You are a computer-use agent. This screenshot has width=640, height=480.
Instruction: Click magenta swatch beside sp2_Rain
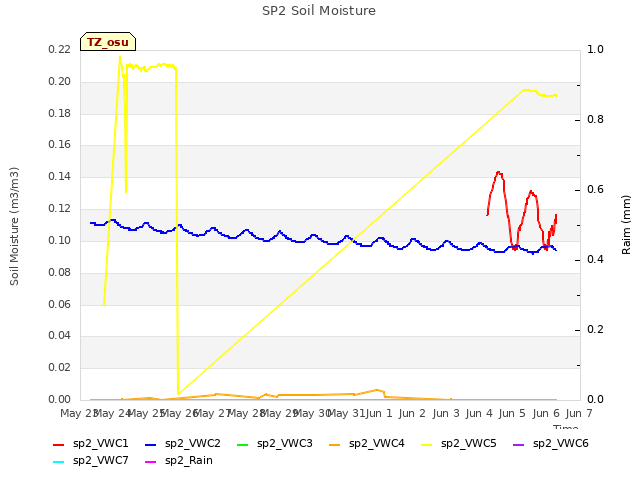pyautogui.click(x=151, y=462)
